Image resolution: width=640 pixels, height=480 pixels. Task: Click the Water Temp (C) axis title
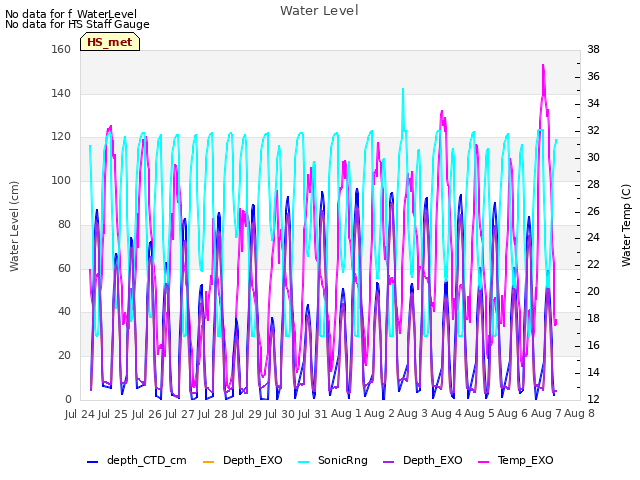tap(626, 225)
